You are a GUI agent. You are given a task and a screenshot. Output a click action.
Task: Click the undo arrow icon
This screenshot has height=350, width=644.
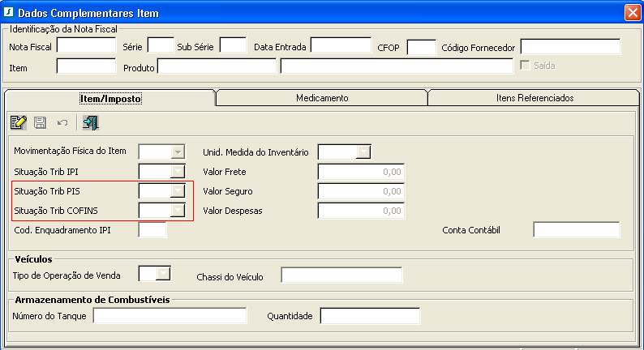(x=62, y=122)
